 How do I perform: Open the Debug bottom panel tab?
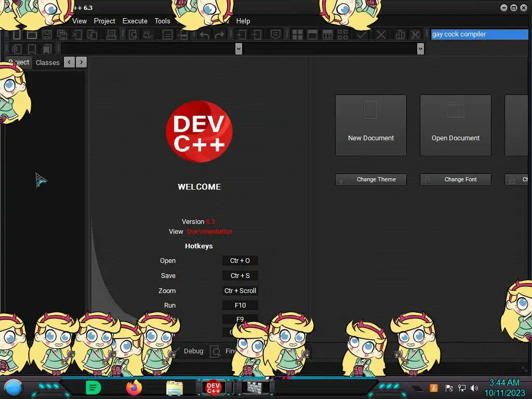point(193,351)
